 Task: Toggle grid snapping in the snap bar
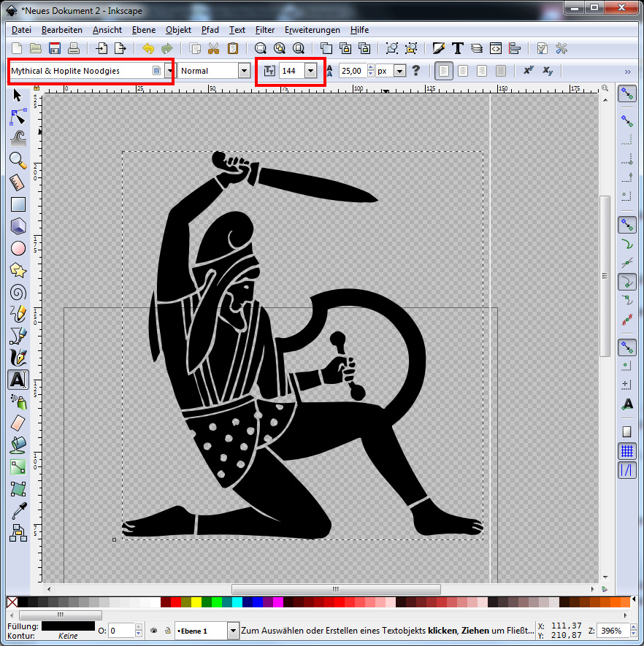point(626,452)
